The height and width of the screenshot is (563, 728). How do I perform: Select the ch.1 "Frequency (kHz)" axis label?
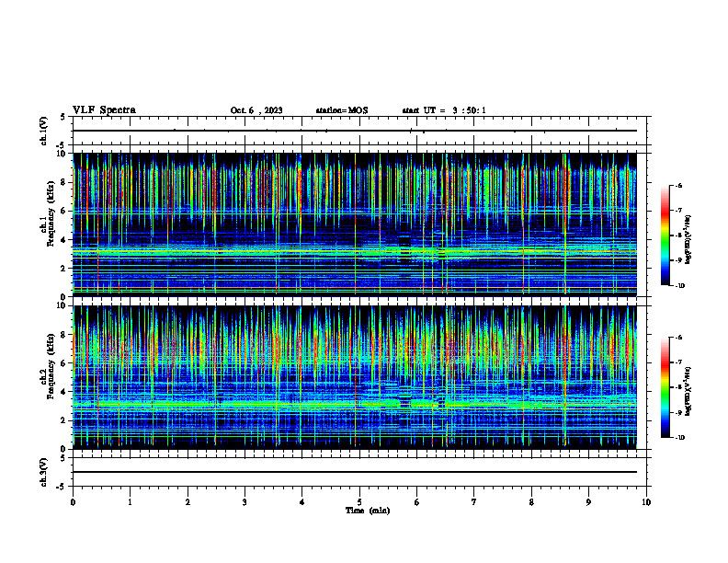coord(51,213)
